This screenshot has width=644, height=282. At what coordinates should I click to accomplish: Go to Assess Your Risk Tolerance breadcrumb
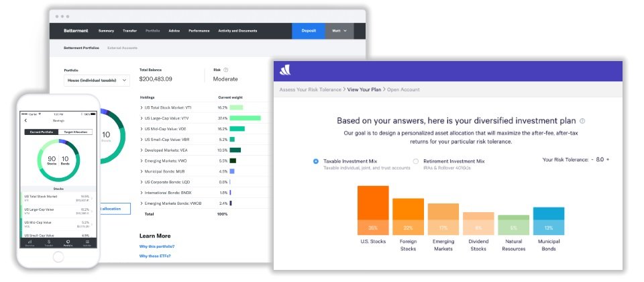click(x=310, y=89)
